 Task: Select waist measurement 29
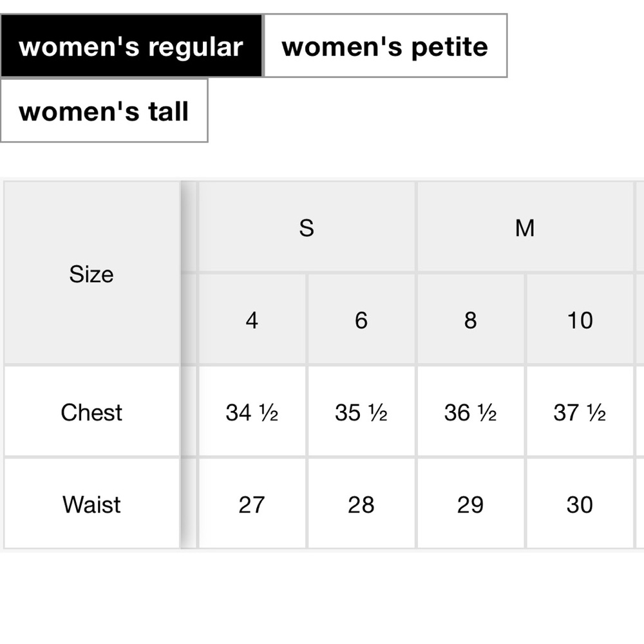pos(470,504)
